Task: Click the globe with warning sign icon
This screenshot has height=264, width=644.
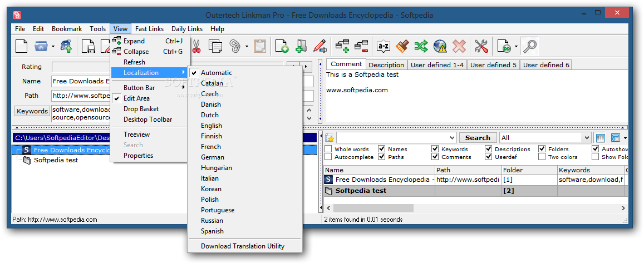Action: [x=440, y=46]
